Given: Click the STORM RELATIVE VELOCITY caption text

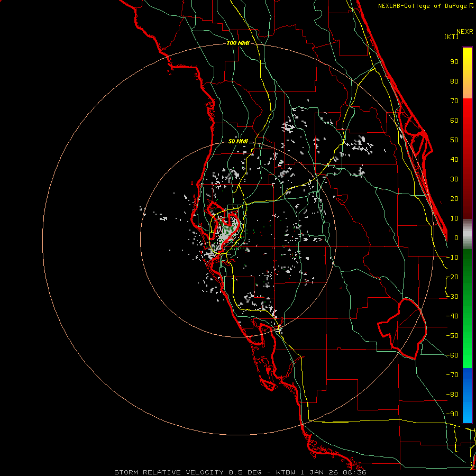Looking at the screenshot, I should pos(170,472).
